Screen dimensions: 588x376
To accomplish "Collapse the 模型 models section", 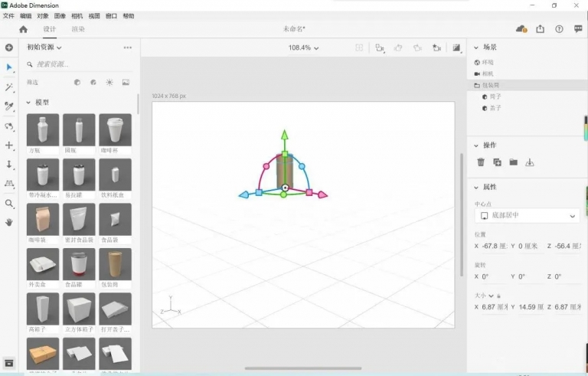I will 28,102.
